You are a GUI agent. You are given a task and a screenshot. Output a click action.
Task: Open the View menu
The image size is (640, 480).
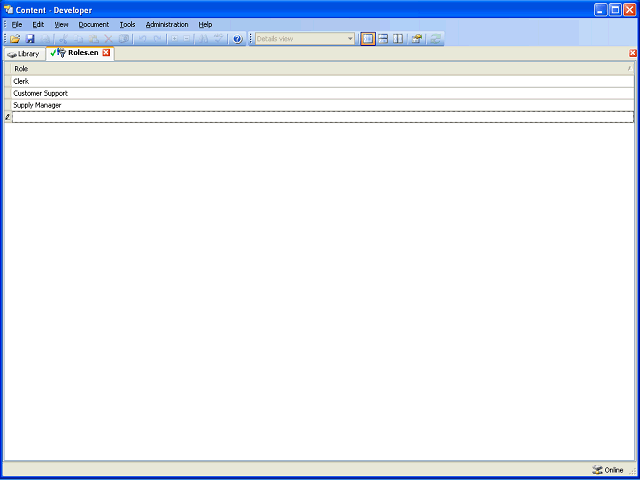pos(61,24)
